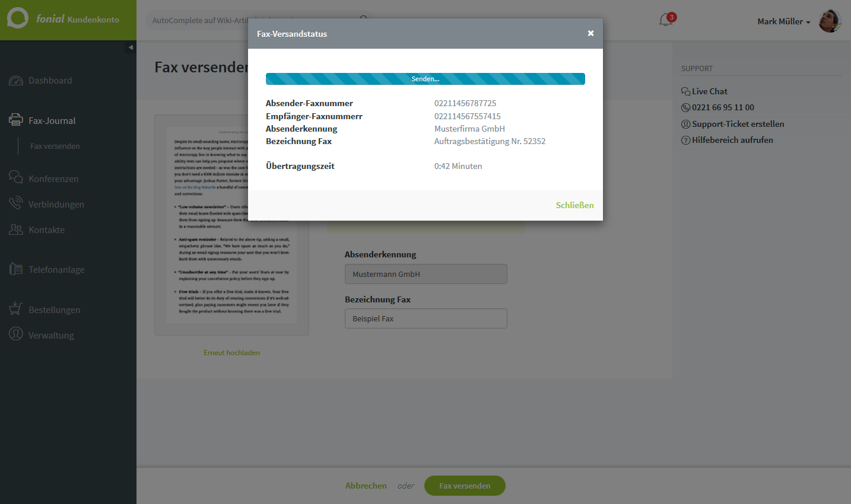Close the Fax-Versandstatus dialog with X

click(x=590, y=33)
